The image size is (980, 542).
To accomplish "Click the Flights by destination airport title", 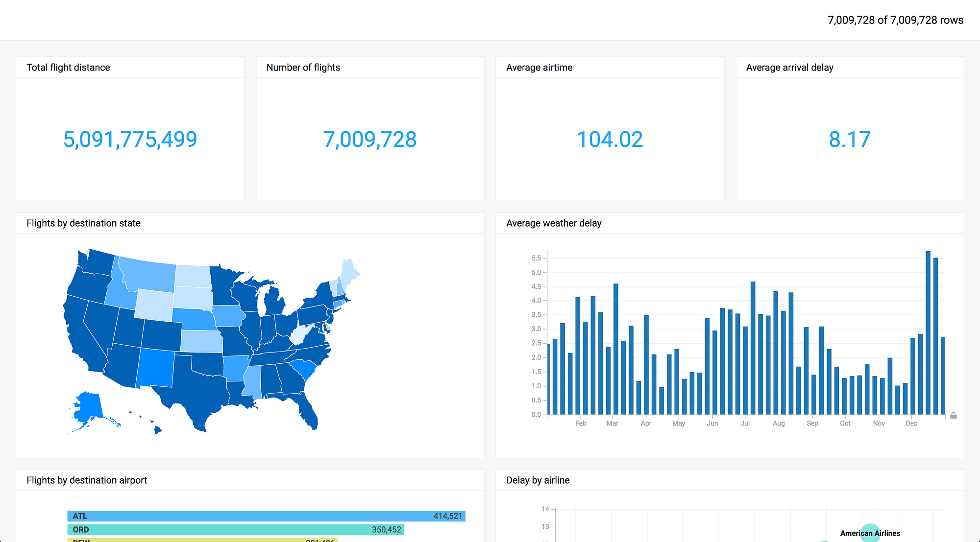I will point(87,480).
